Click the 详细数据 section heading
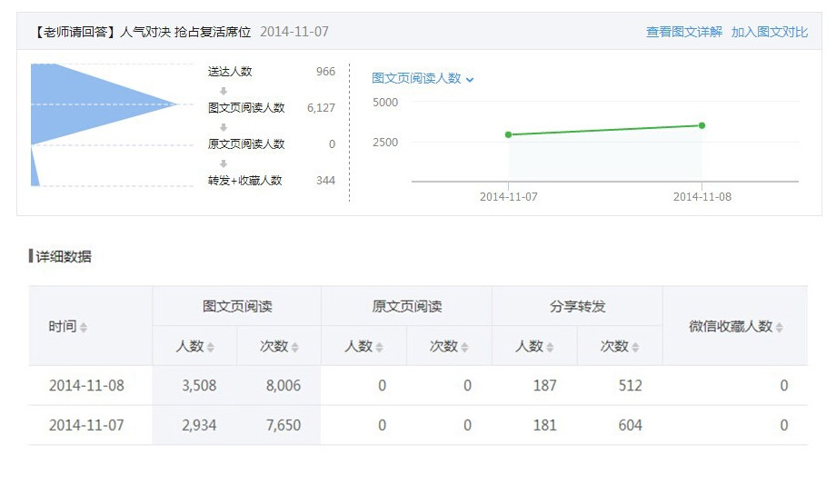Image resolution: width=836 pixels, height=504 pixels. coord(64,256)
